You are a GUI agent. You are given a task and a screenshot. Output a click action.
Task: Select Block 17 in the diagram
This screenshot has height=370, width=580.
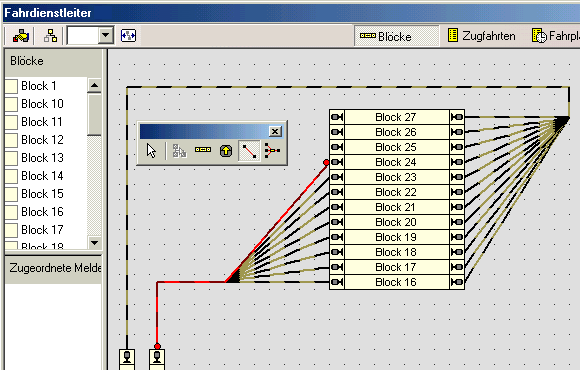pyautogui.click(x=397, y=267)
